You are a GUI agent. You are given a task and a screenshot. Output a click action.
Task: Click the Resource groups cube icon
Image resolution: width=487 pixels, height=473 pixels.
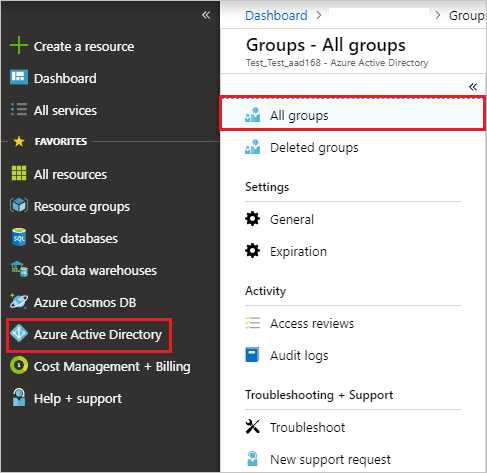(19, 205)
